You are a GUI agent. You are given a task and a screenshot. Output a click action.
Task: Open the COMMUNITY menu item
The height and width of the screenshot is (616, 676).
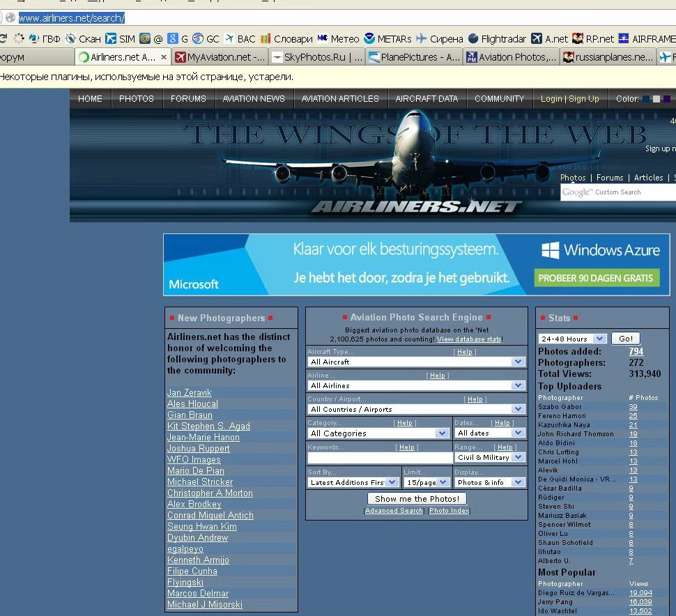pyautogui.click(x=499, y=99)
